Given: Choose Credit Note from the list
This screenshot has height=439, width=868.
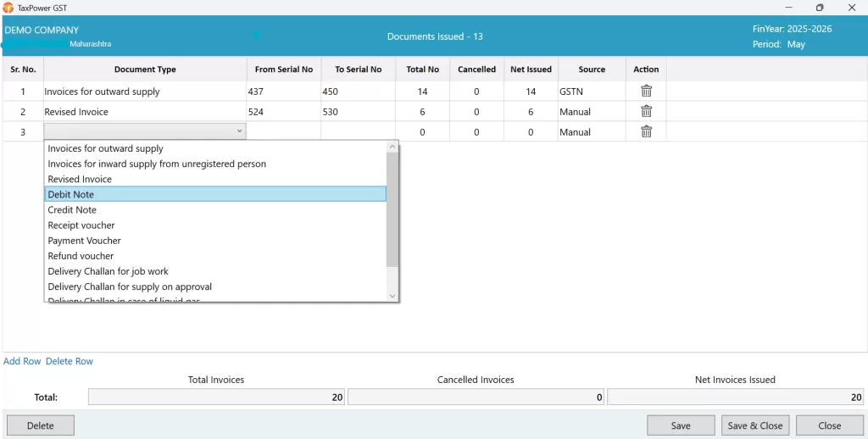Looking at the screenshot, I should [x=215, y=210].
